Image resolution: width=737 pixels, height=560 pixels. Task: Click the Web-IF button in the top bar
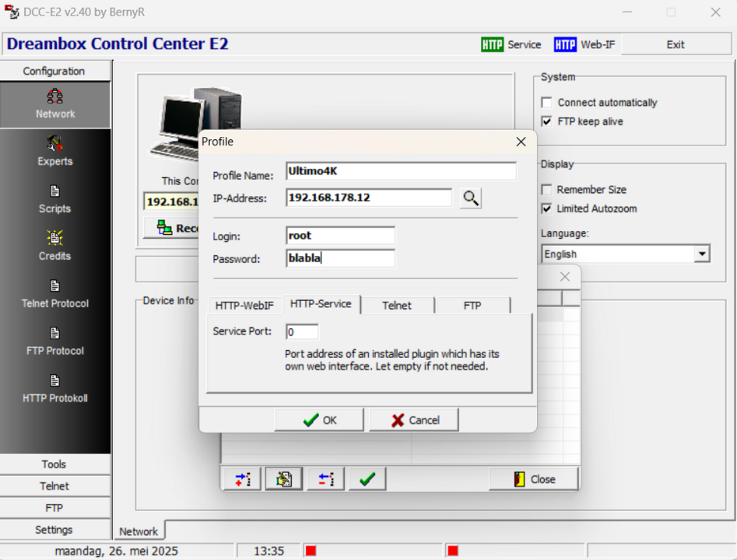[x=585, y=44]
